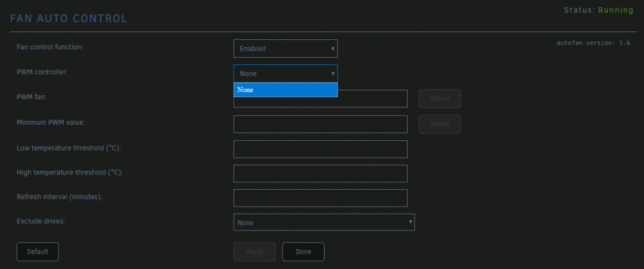
Task: Click the Apply button
Action: tap(254, 252)
